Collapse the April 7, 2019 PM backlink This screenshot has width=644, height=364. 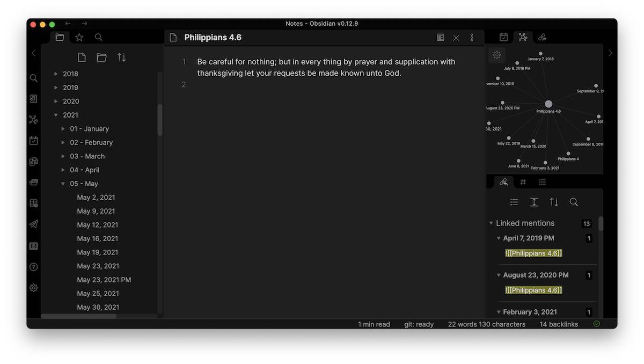[499, 238]
